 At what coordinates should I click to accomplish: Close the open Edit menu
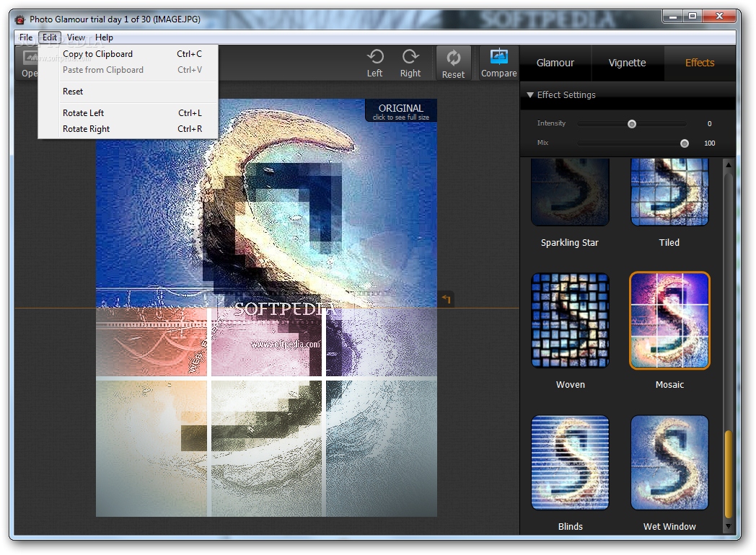pyautogui.click(x=50, y=37)
